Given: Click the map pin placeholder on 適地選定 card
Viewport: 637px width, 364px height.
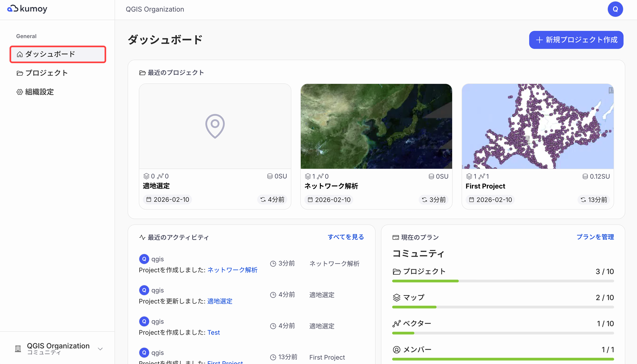Looking at the screenshot, I should tap(215, 126).
